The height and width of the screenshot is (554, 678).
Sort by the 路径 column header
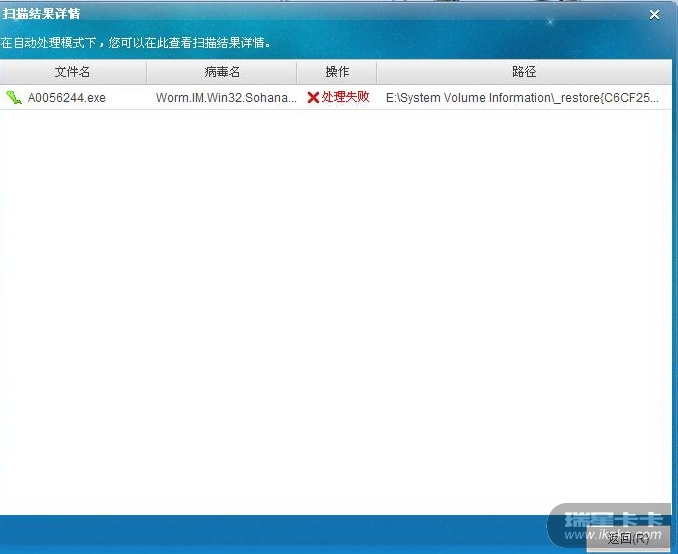click(524, 72)
